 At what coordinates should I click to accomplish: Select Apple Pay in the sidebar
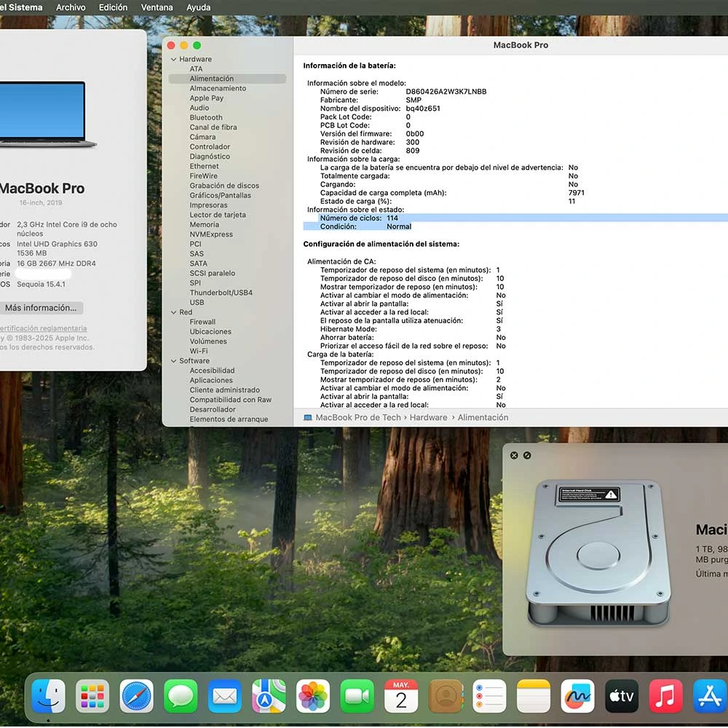[206, 98]
